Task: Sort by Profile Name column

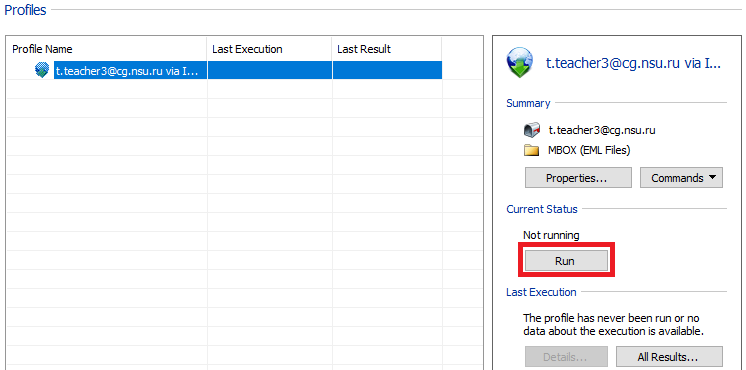Action: 108,49
